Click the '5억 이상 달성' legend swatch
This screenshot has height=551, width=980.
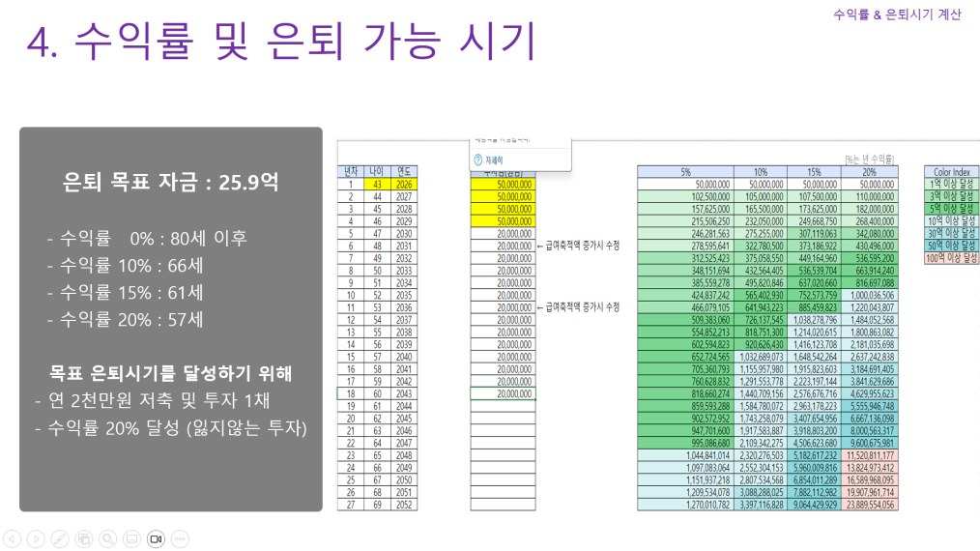pyautogui.click(x=952, y=208)
